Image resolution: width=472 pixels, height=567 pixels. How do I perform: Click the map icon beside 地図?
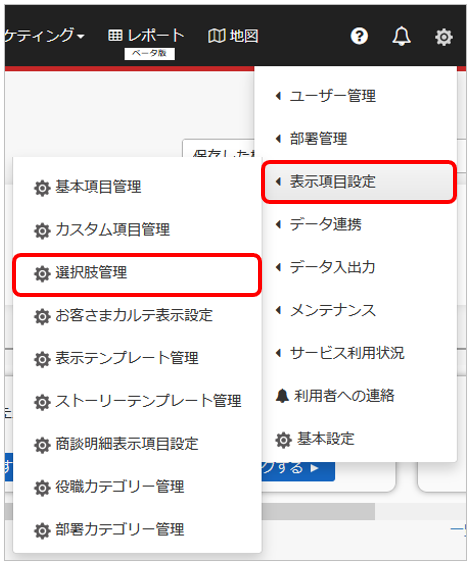pos(216,36)
